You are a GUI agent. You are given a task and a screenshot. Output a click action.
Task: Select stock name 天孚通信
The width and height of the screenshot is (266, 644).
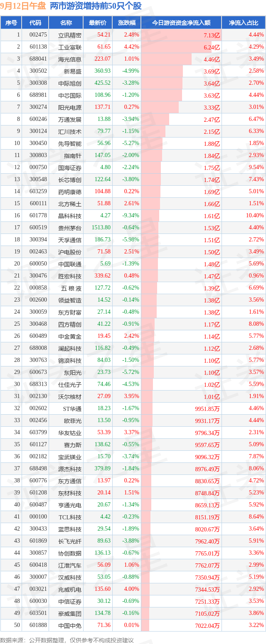70,240
